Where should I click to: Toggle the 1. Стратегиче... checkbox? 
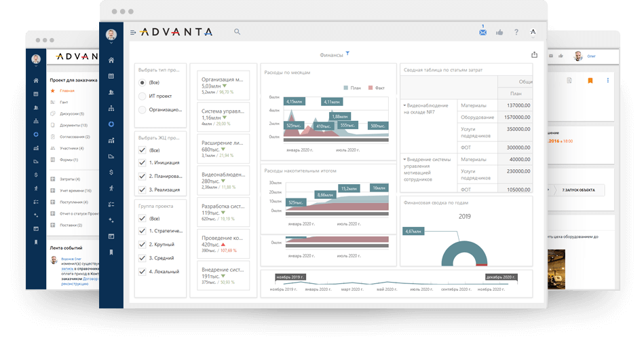pos(142,231)
